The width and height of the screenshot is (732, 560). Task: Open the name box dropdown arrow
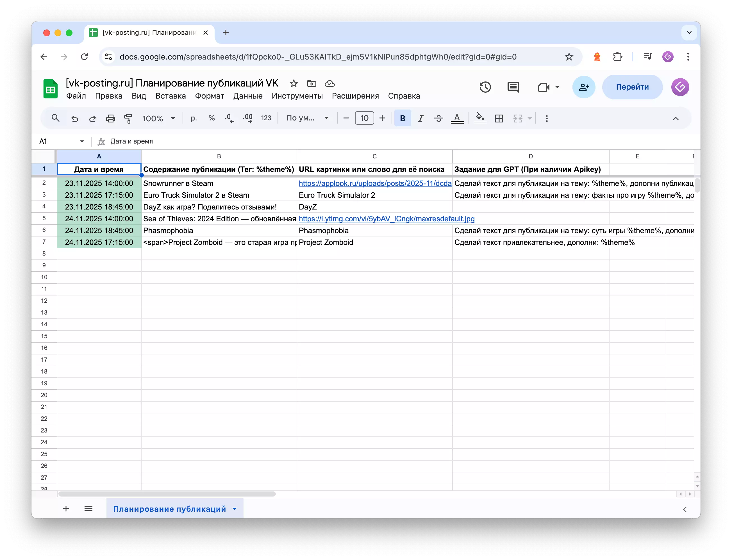[82, 141]
